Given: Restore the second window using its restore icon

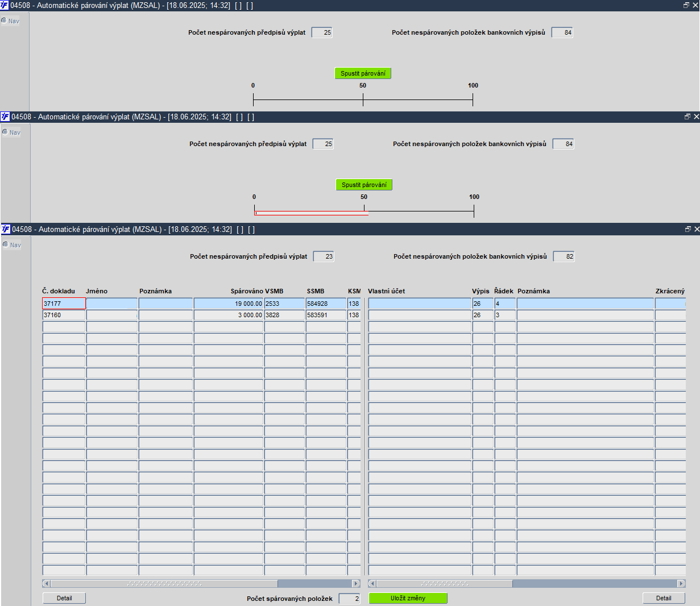Looking at the screenshot, I should 687,117.
